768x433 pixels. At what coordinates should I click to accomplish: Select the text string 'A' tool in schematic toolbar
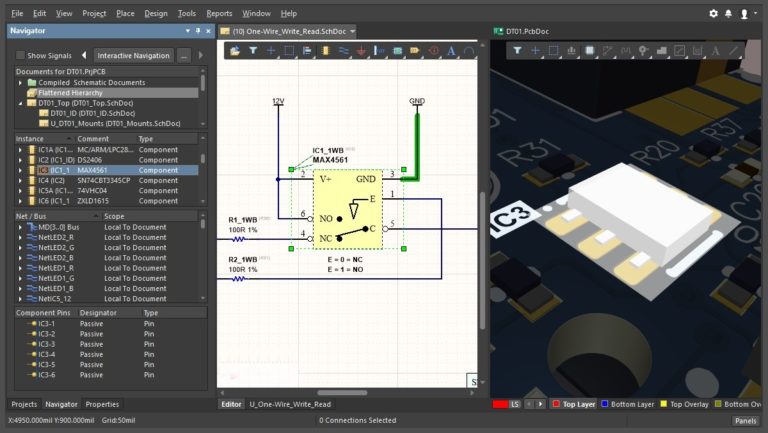(x=451, y=50)
